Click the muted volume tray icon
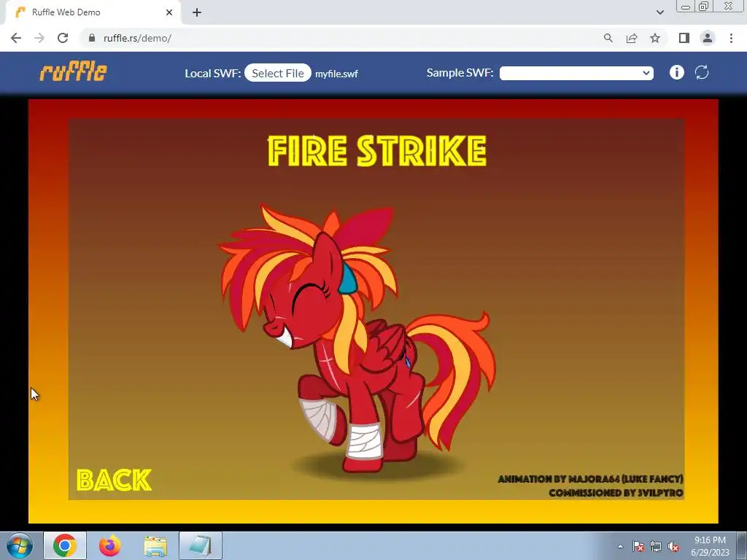Image resolution: width=747 pixels, height=560 pixels. [673, 546]
